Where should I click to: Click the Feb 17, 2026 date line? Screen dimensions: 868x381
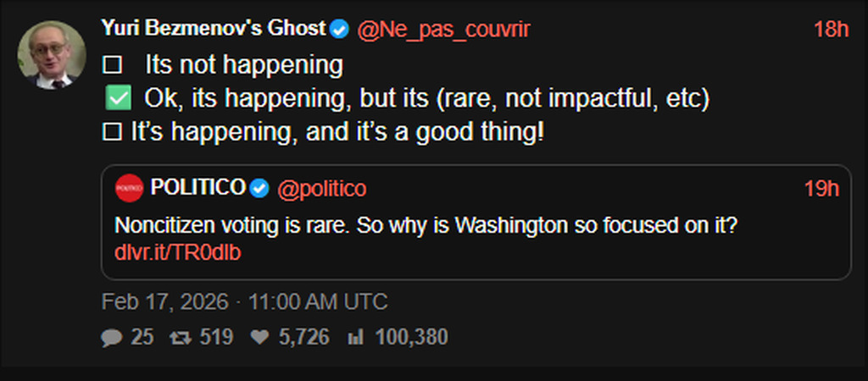point(244,301)
